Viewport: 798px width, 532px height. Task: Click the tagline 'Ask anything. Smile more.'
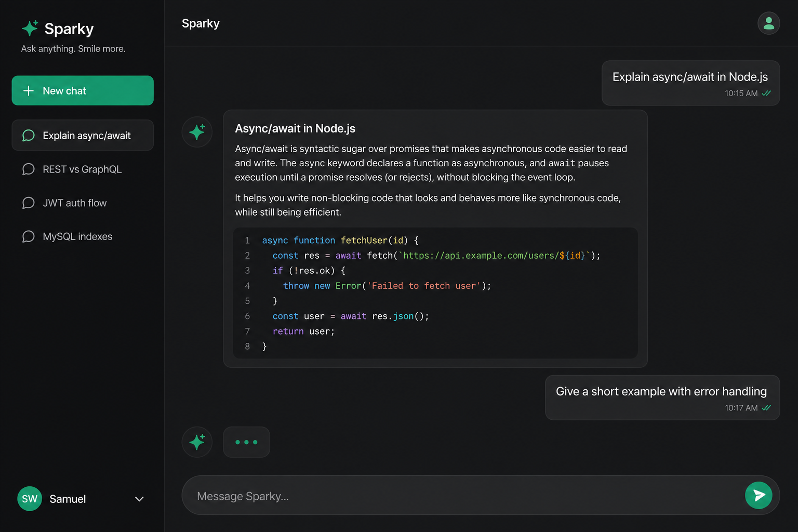coord(73,49)
